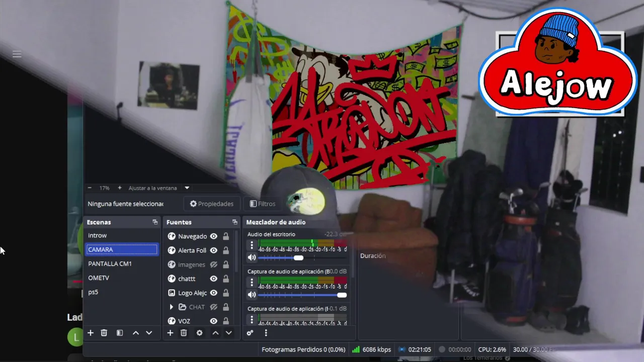Add a new source in Fuentes
The height and width of the screenshot is (362, 644).
point(170,333)
